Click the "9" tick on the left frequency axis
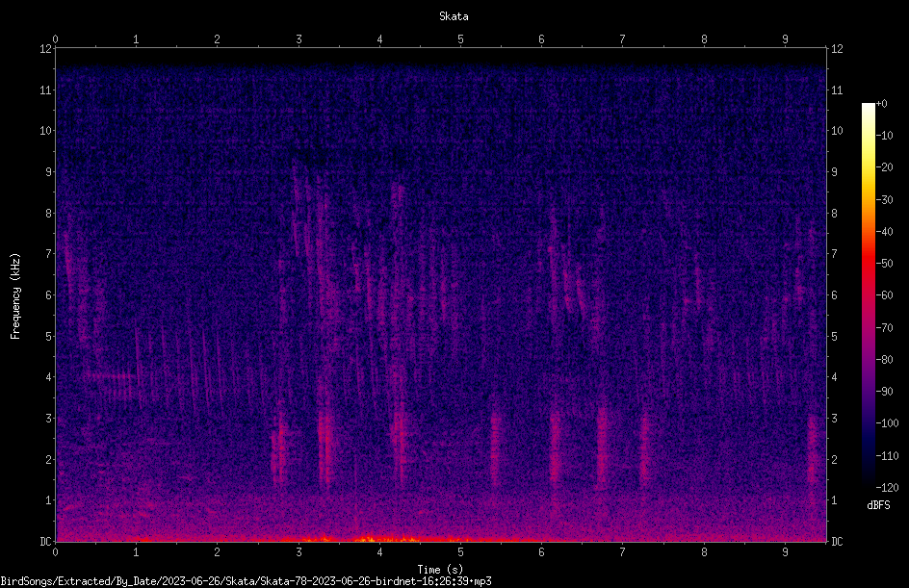Screen dimensions: 909x588 point(48,172)
